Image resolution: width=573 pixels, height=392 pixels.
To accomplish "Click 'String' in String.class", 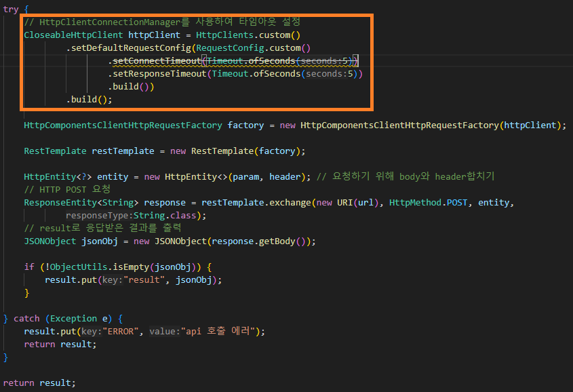I will pos(149,216).
